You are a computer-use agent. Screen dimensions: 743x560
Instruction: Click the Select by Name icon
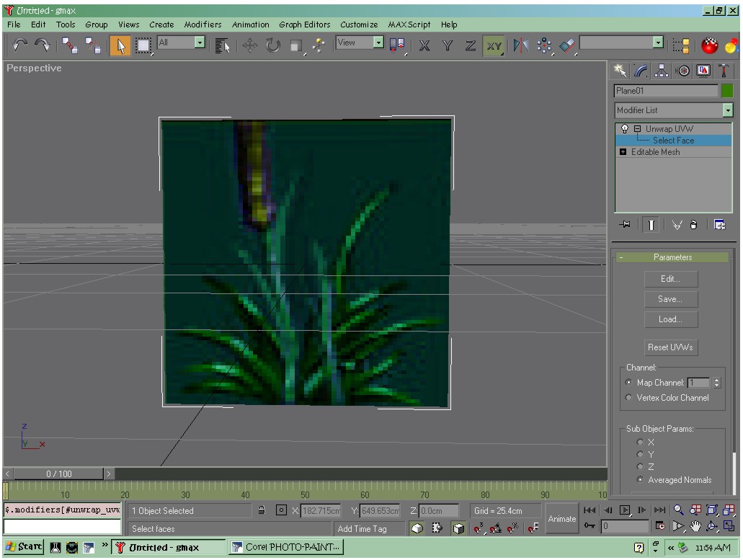coord(222,45)
